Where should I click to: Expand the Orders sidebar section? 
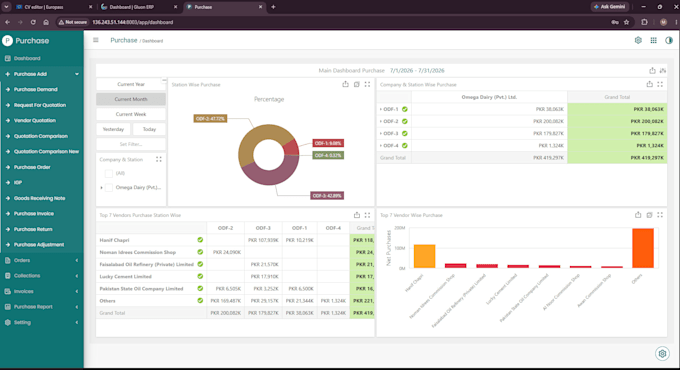tap(42, 260)
